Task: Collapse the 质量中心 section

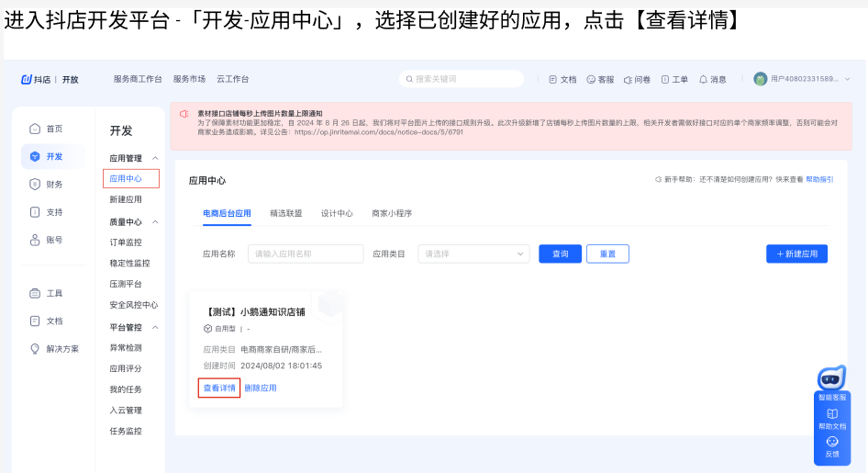Action: (156, 221)
